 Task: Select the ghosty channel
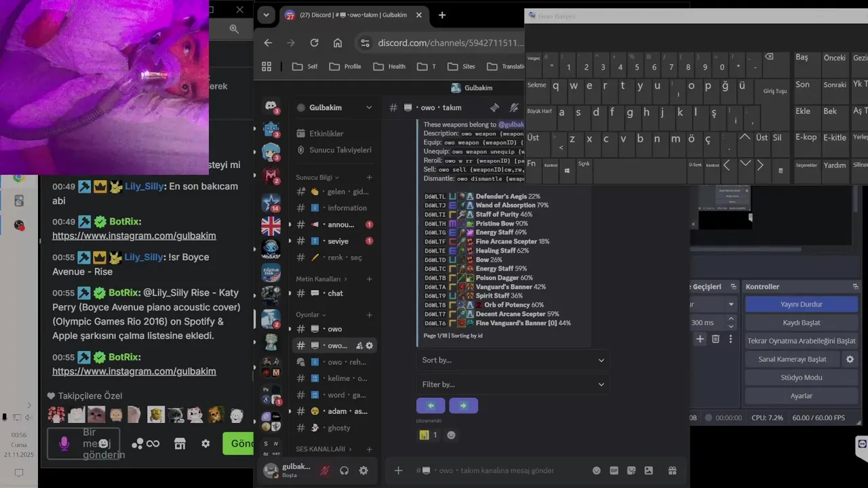[334, 428]
